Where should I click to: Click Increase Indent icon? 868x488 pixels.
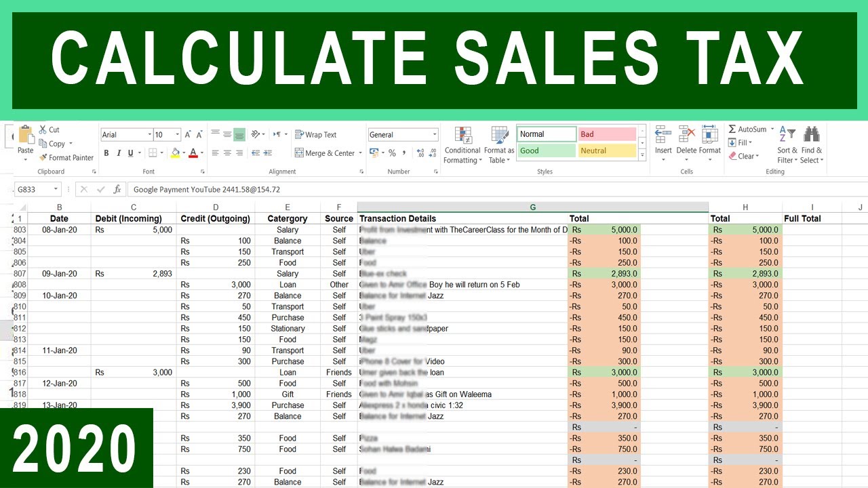[x=267, y=153]
